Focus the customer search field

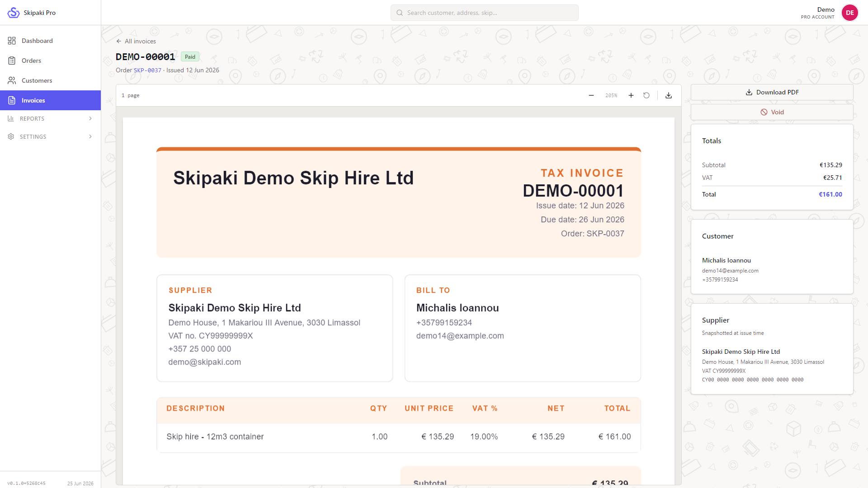pyautogui.click(x=484, y=13)
